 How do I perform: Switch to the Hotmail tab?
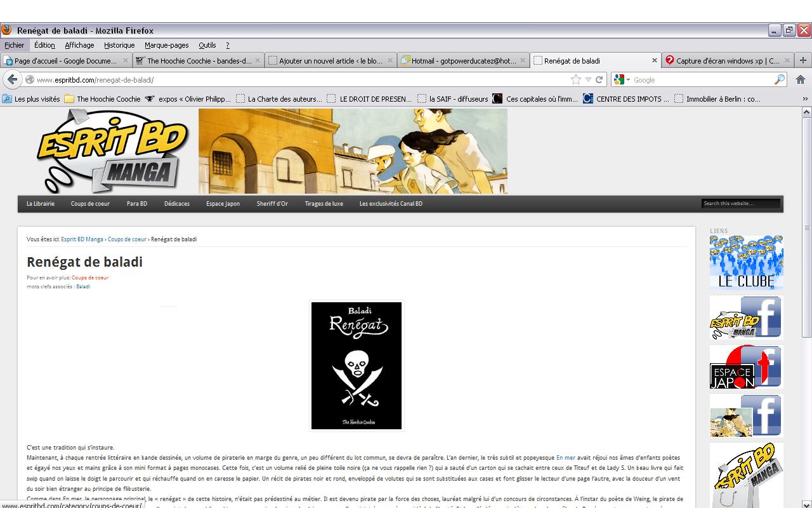[463, 60]
